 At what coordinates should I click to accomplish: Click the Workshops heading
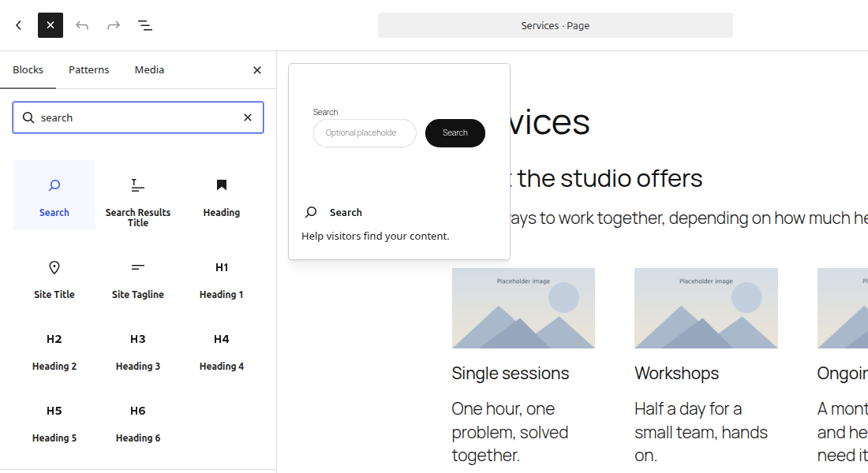coord(676,374)
